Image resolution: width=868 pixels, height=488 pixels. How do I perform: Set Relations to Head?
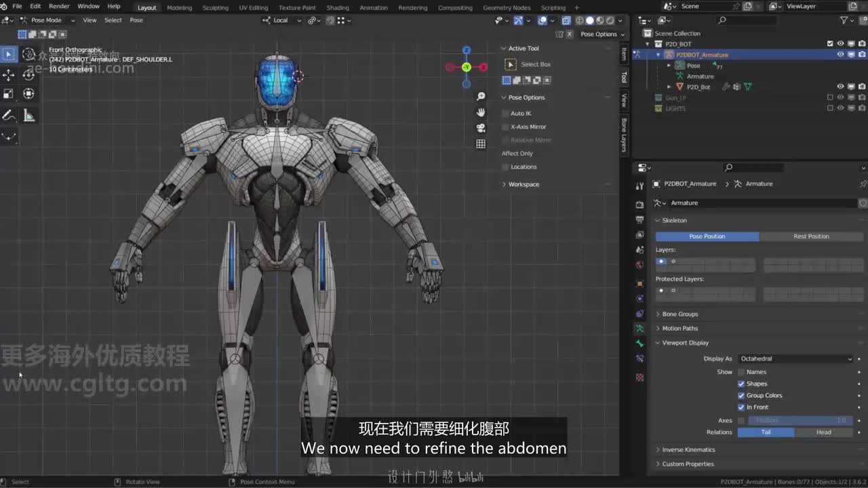coord(824,432)
